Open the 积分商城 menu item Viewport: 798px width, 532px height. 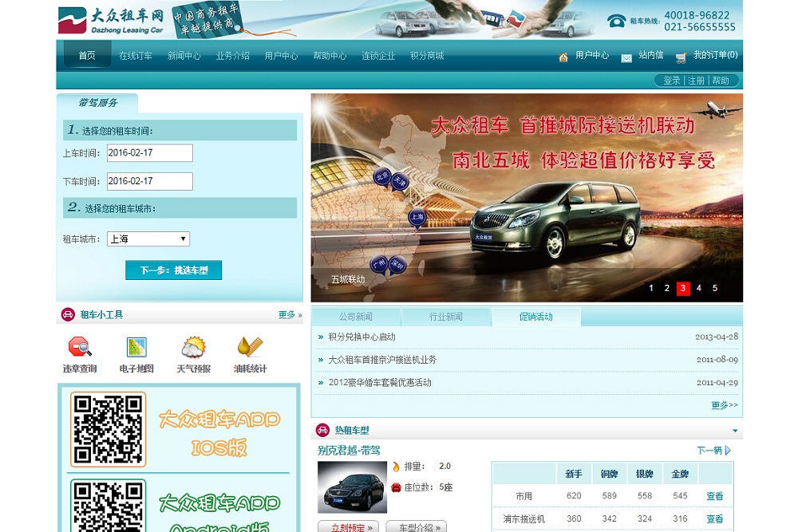tap(427, 56)
